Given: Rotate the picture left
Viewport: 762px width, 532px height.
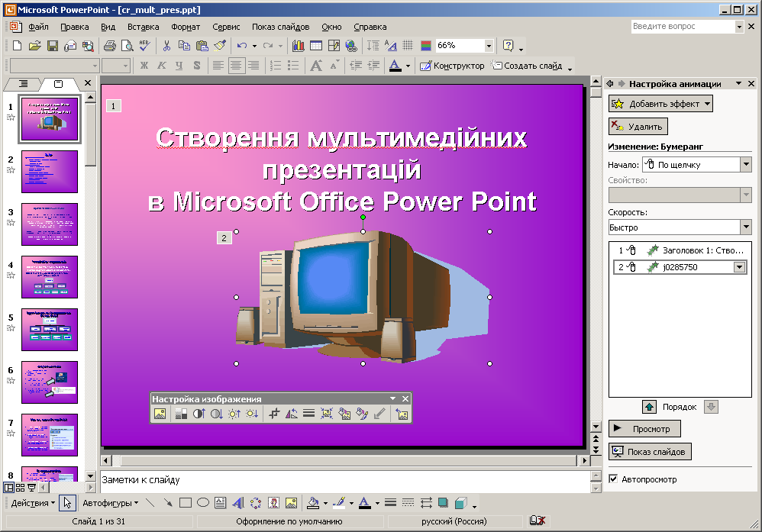Looking at the screenshot, I should tap(292, 414).
